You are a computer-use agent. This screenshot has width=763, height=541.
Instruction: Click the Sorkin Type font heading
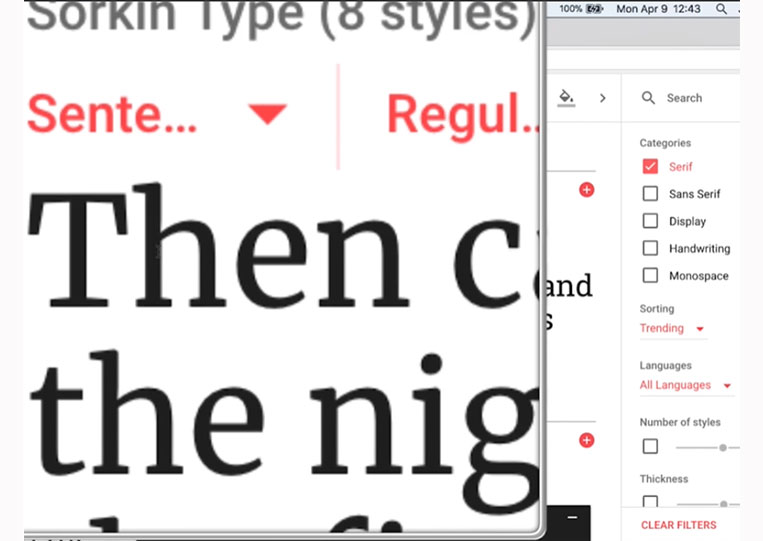point(281,17)
